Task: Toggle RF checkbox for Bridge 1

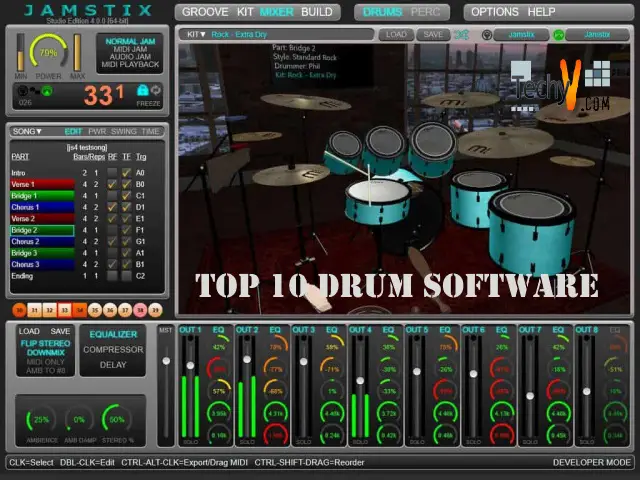Action: coord(112,196)
